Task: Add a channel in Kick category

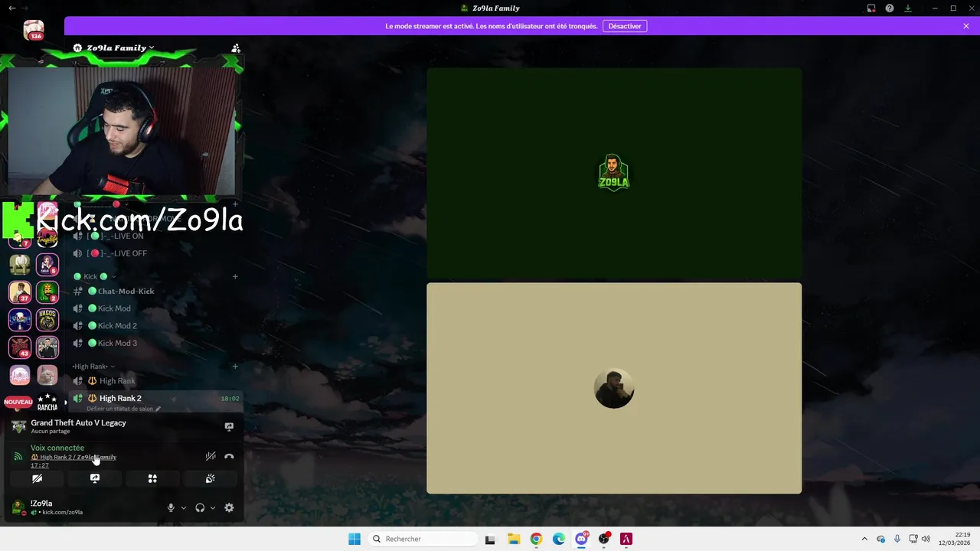Action: click(x=235, y=276)
